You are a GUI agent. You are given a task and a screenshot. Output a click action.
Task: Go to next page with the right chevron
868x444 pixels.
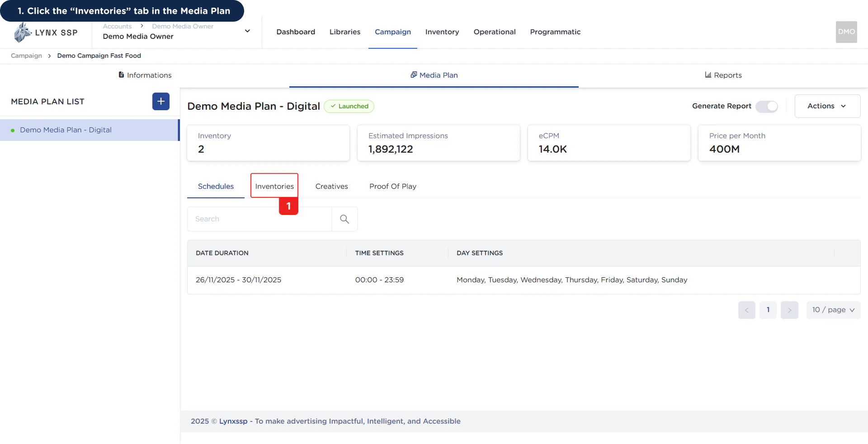(x=789, y=310)
